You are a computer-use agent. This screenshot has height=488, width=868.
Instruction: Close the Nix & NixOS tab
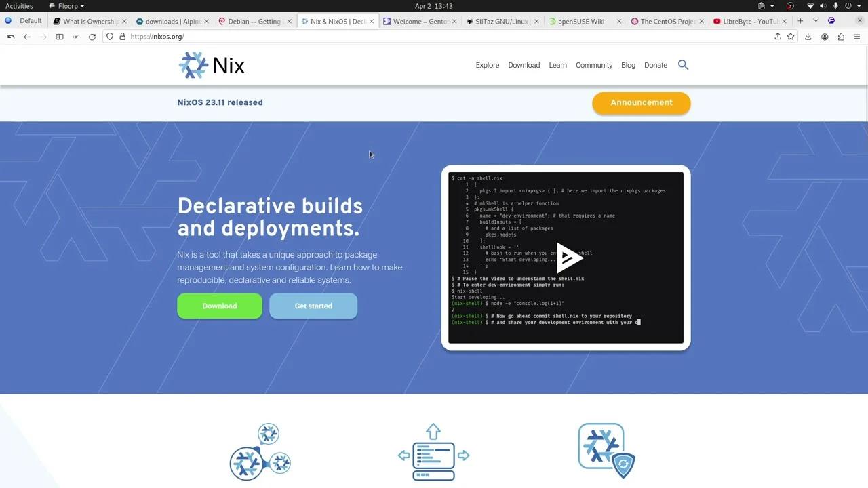pyautogui.click(x=372, y=22)
